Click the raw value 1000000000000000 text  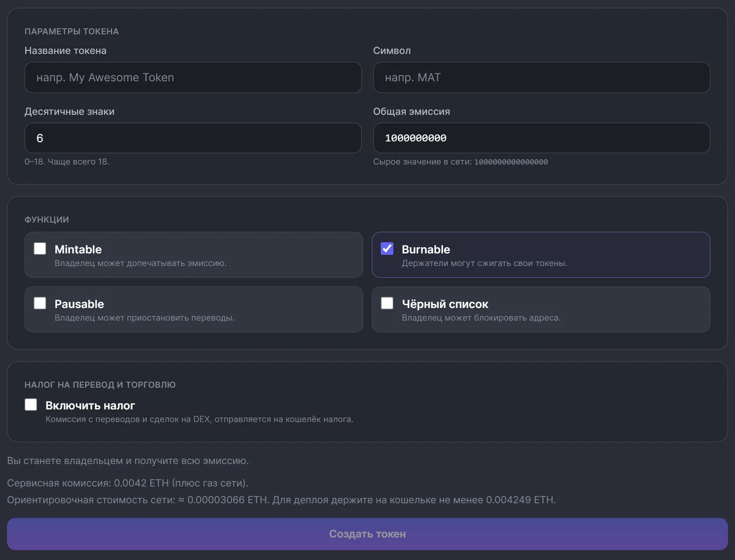pos(511,162)
